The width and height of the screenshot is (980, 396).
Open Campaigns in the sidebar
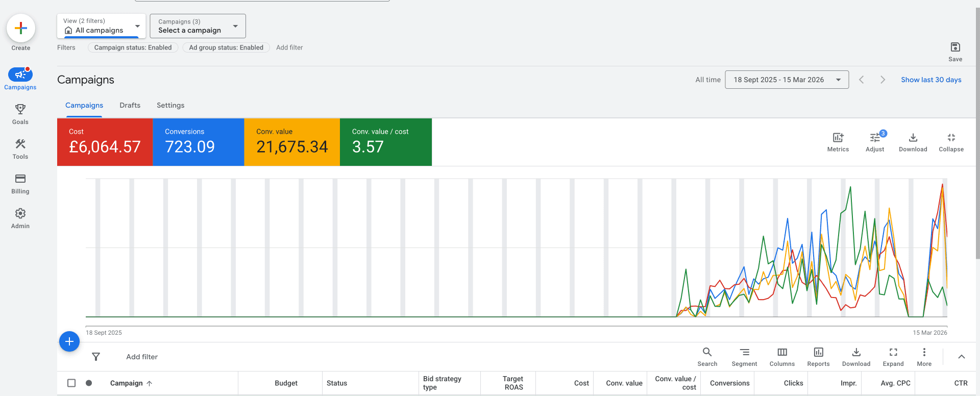(20, 79)
